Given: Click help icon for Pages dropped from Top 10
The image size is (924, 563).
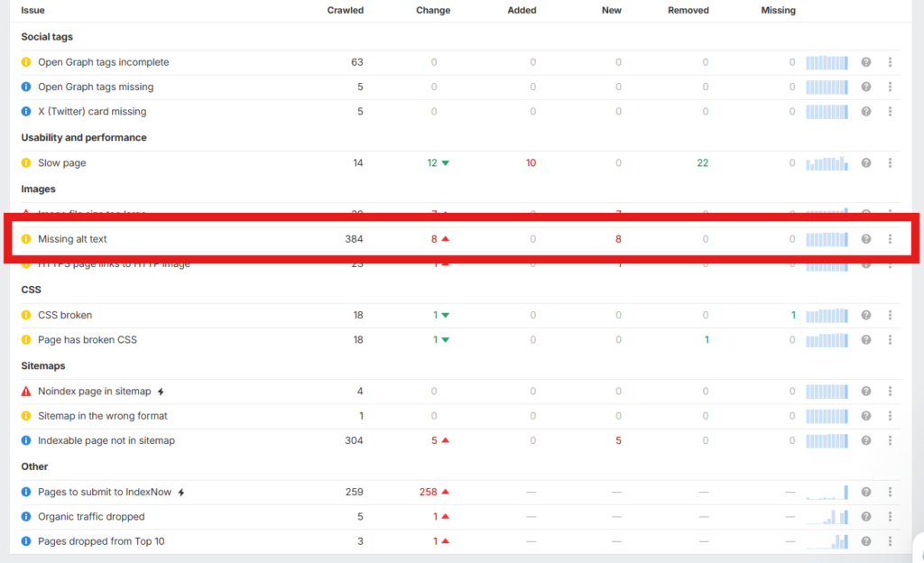Looking at the screenshot, I should [865, 541].
